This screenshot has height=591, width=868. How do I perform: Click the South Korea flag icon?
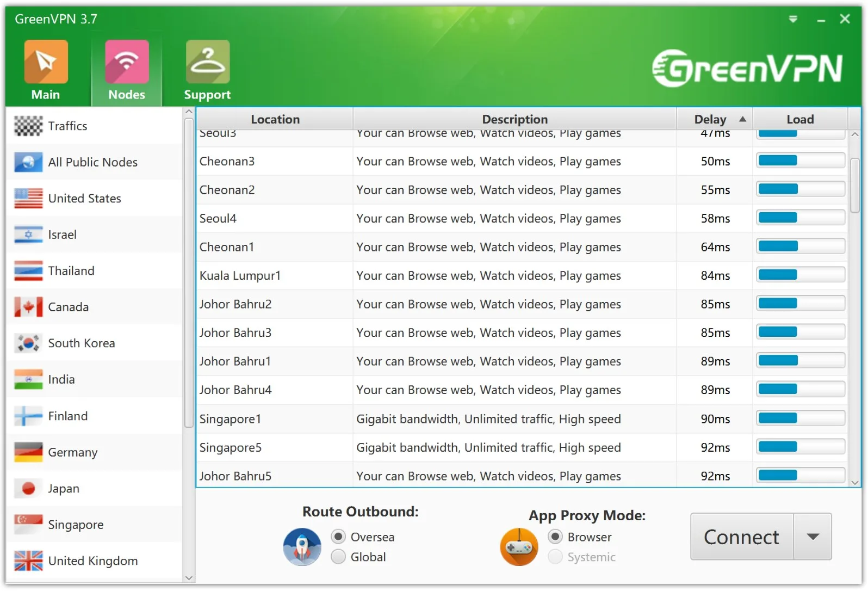click(x=28, y=343)
